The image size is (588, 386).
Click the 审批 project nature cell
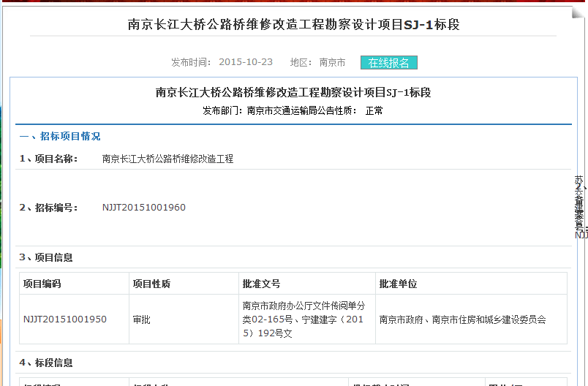142,319
